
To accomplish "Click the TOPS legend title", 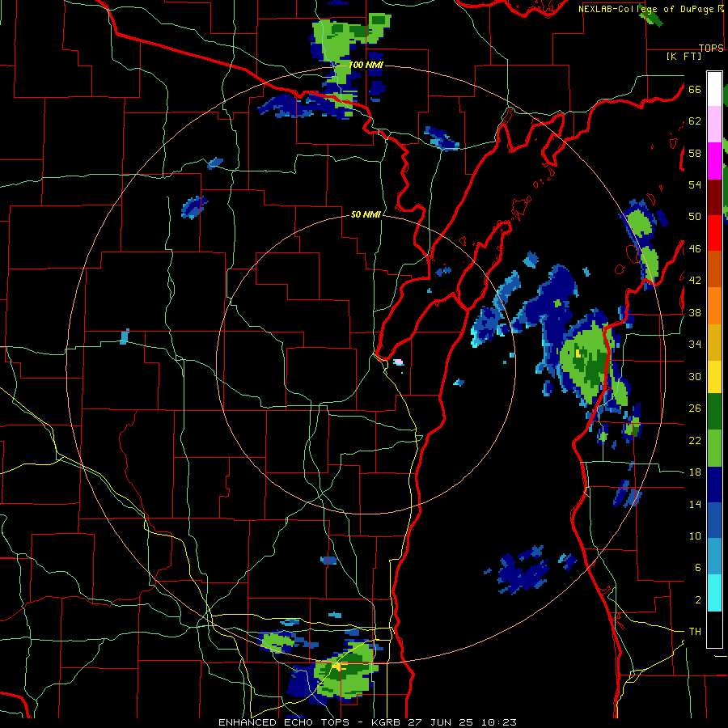I will point(711,49).
